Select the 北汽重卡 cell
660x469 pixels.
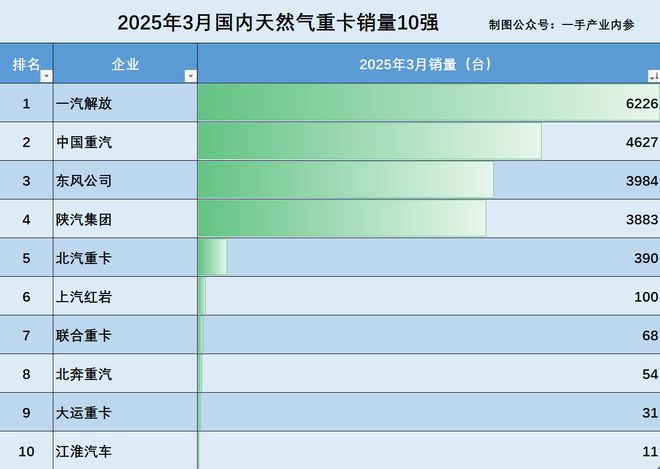pyautogui.click(x=125, y=258)
